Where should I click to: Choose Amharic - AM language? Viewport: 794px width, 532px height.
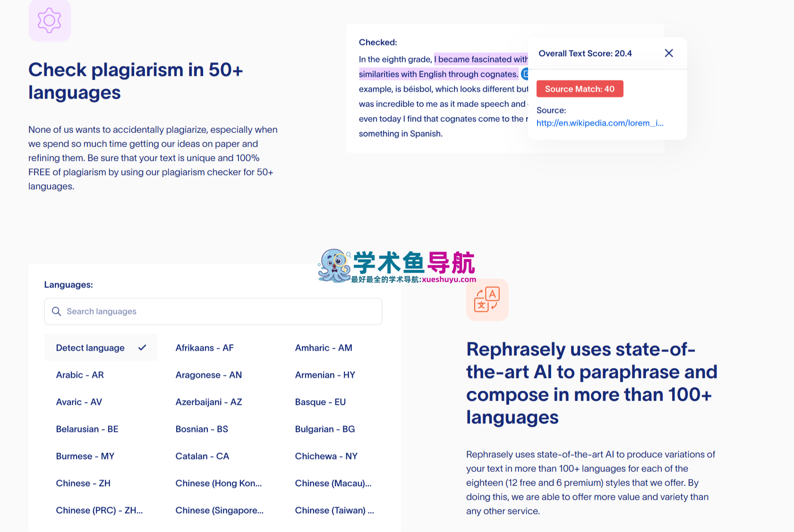[324, 348]
